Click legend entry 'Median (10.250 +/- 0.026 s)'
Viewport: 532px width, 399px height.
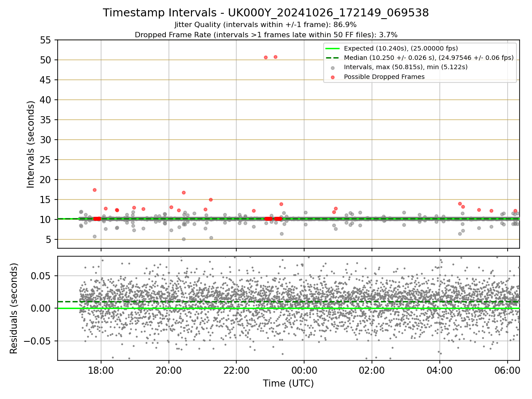coord(429,58)
